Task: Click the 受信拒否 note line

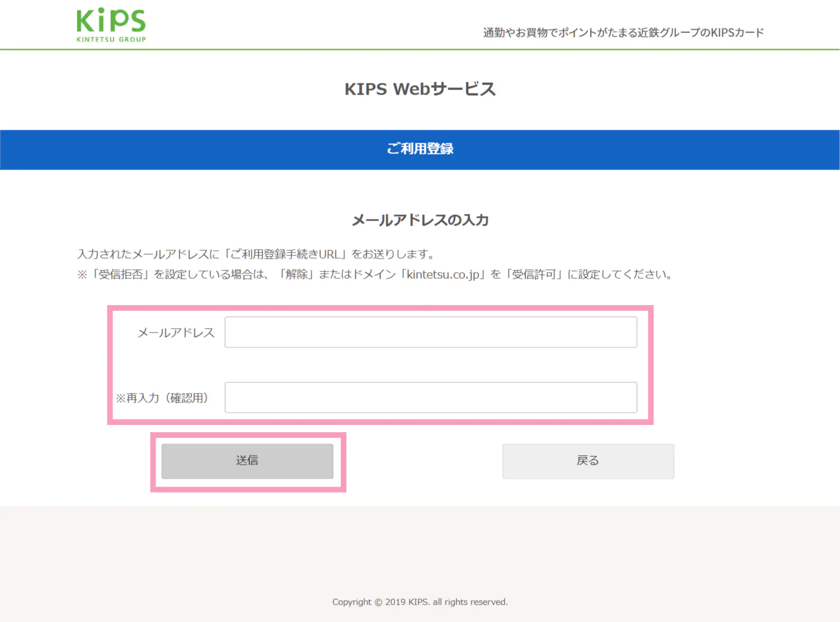Action: (375, 274)
